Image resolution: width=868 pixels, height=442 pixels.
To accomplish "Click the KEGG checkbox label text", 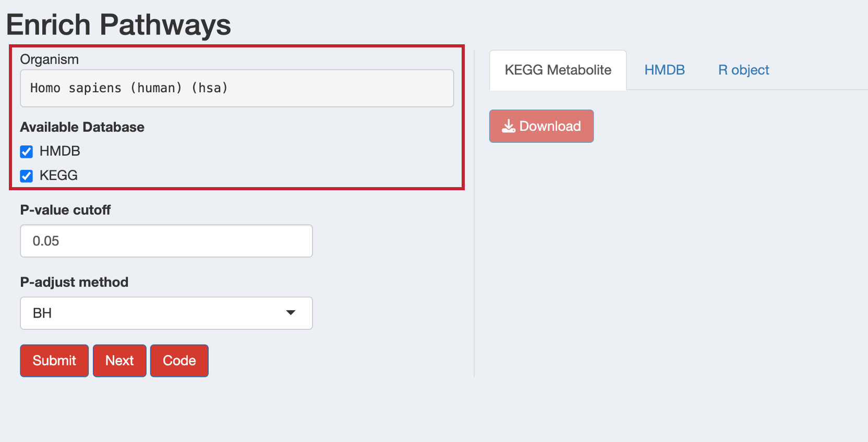I will pyautogui.click(x=58, y=176).
